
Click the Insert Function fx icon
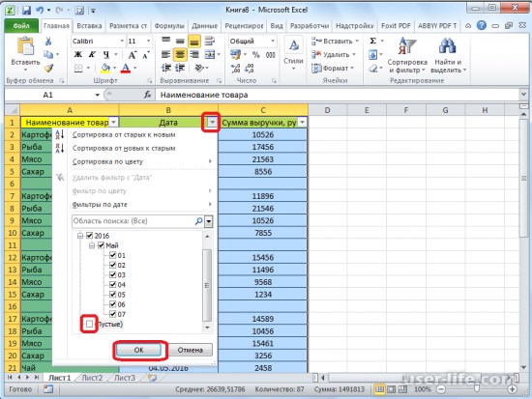pyautogui.click(x=148, y=95)
